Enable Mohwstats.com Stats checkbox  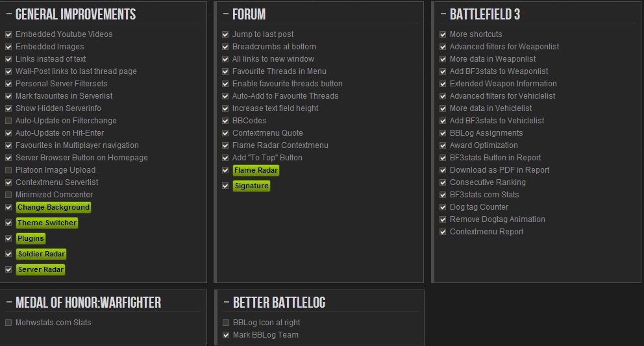coord(8,323)
